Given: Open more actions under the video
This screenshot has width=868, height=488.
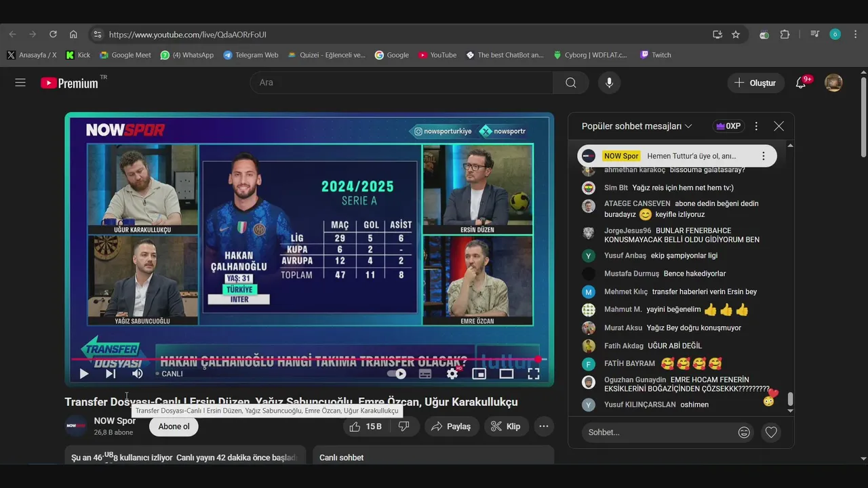Looking at the screenshot, I should click(543, 426).
